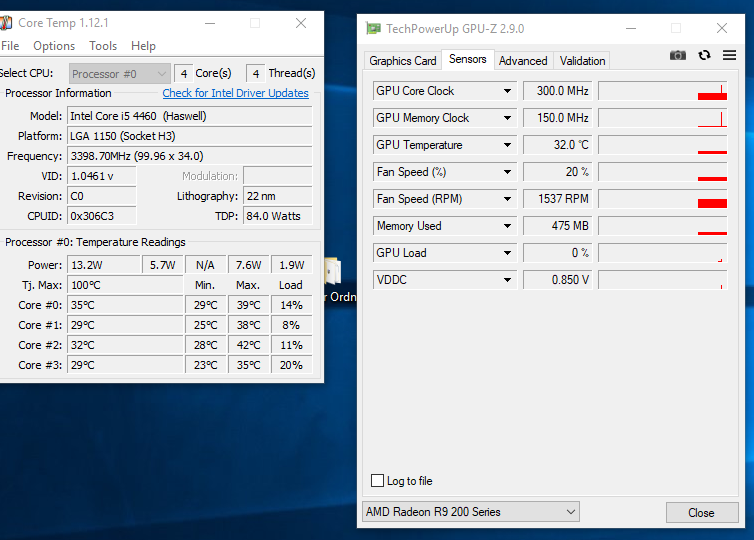Open the GPU-Z hamburger menu icon
This screenshot has width=754, height=540.
coord(729,55)
